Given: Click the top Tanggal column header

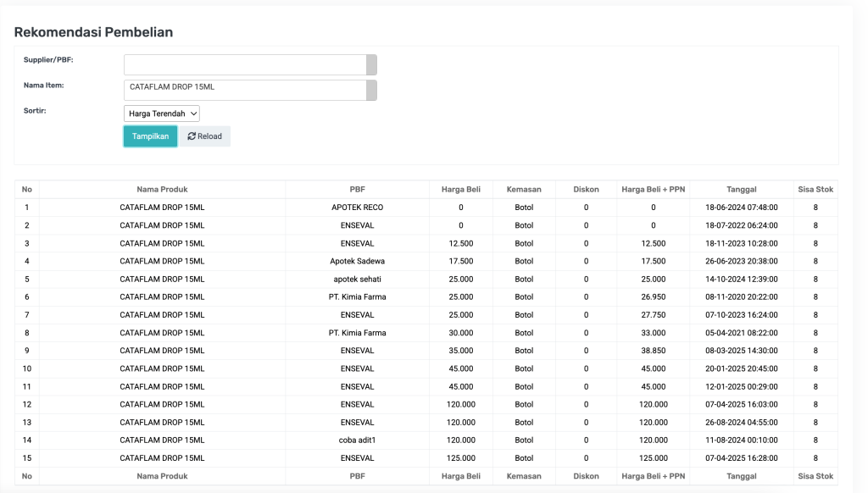Looking at the screenshot, I should click(x=741, y=190).
